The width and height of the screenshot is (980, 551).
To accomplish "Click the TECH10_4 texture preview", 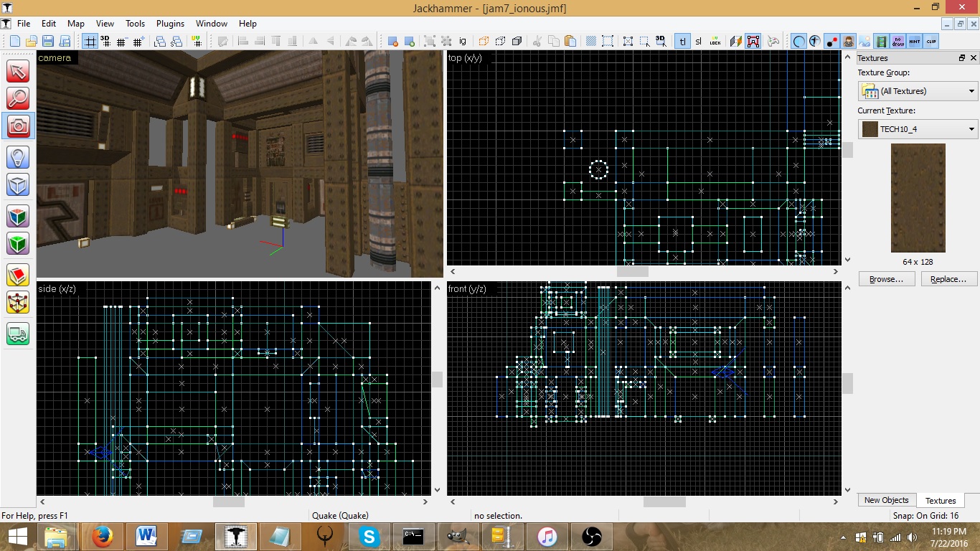I will [x=918, y=198].
